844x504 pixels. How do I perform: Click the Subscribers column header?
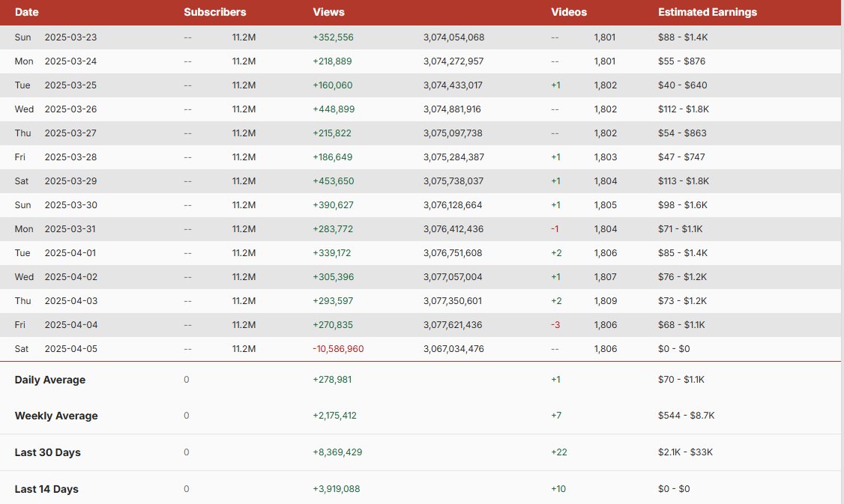[x=215, y=12]
